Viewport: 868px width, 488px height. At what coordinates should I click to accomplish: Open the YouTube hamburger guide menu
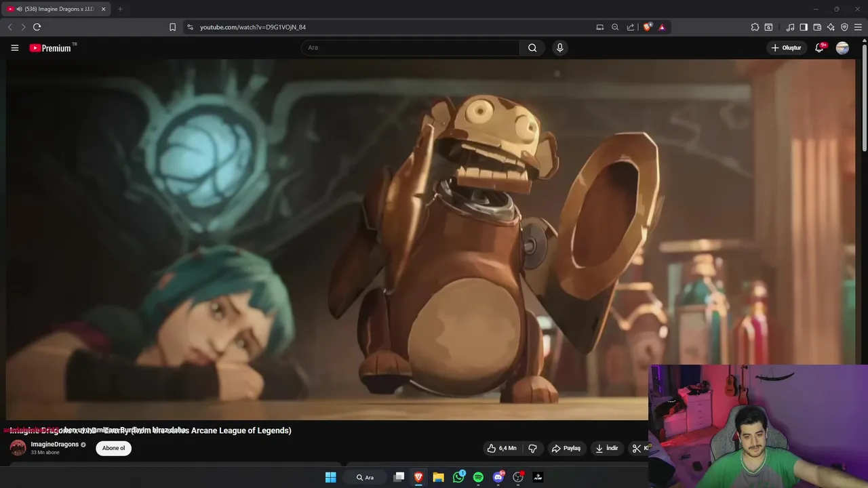point(14,47)
